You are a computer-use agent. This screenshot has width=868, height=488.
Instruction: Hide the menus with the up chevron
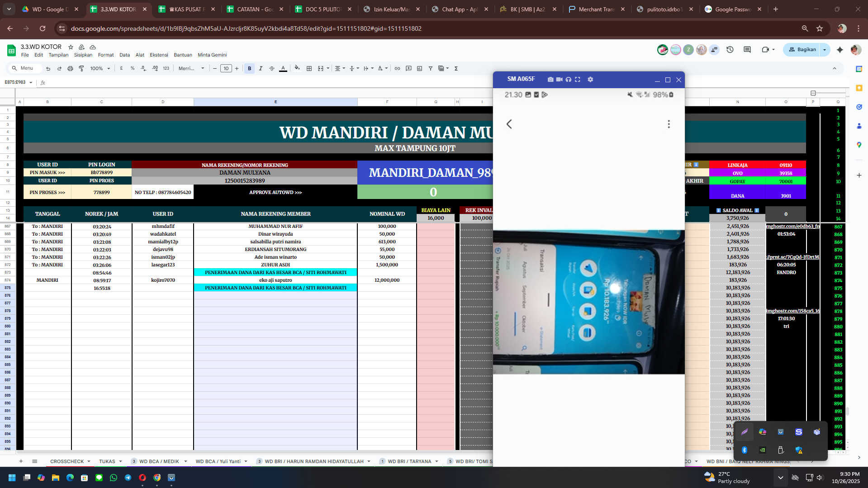click(x=835, y=68)
